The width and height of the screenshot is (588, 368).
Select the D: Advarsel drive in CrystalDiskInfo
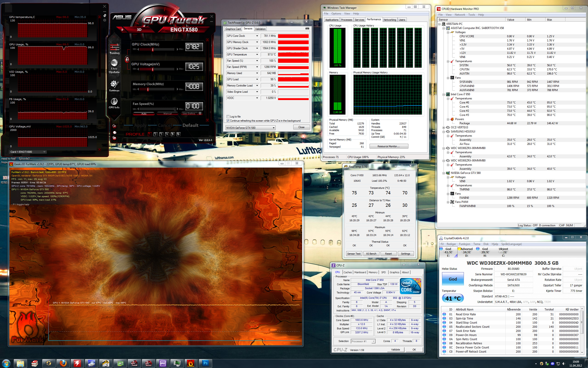point(466,252)
